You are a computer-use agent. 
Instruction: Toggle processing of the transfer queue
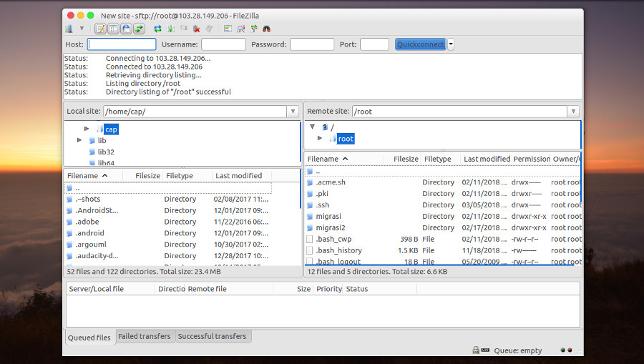pyautogui.click(x=170, y=29)
